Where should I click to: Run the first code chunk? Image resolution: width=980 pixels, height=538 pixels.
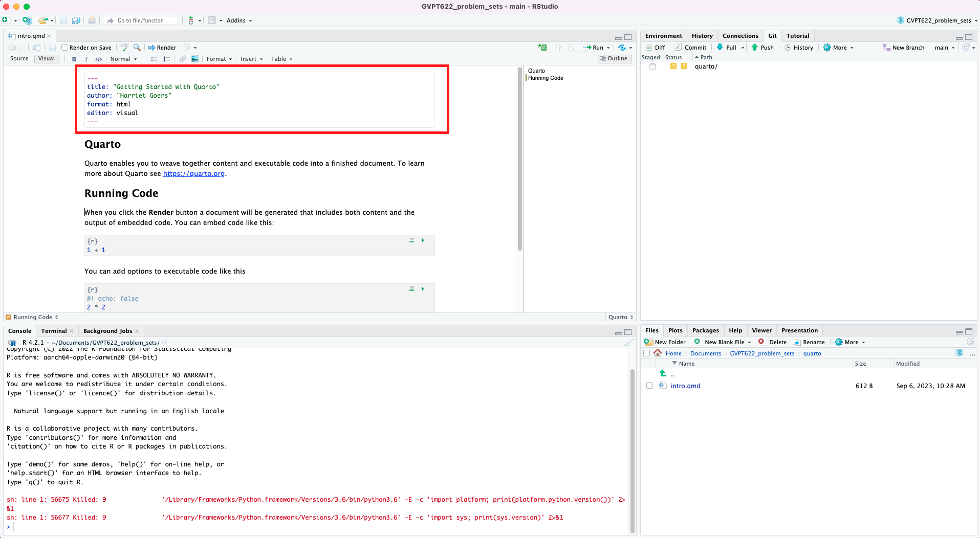[423, 240]
